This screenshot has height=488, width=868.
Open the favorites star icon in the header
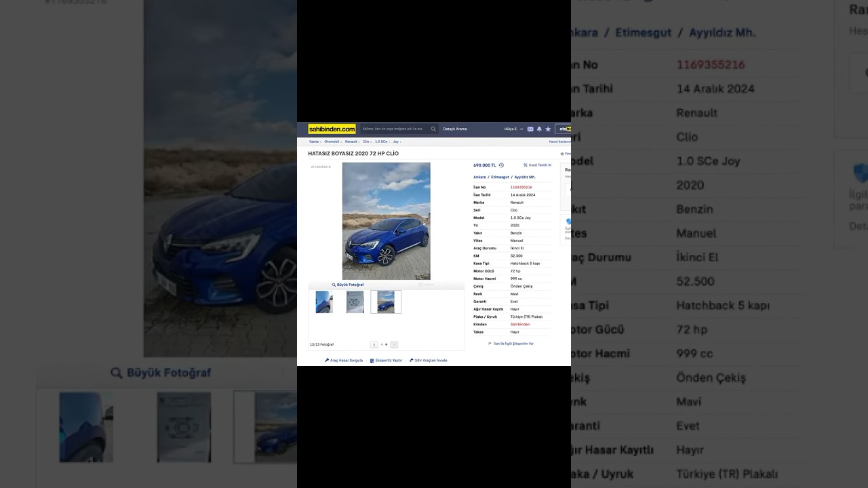coord(548,129)
